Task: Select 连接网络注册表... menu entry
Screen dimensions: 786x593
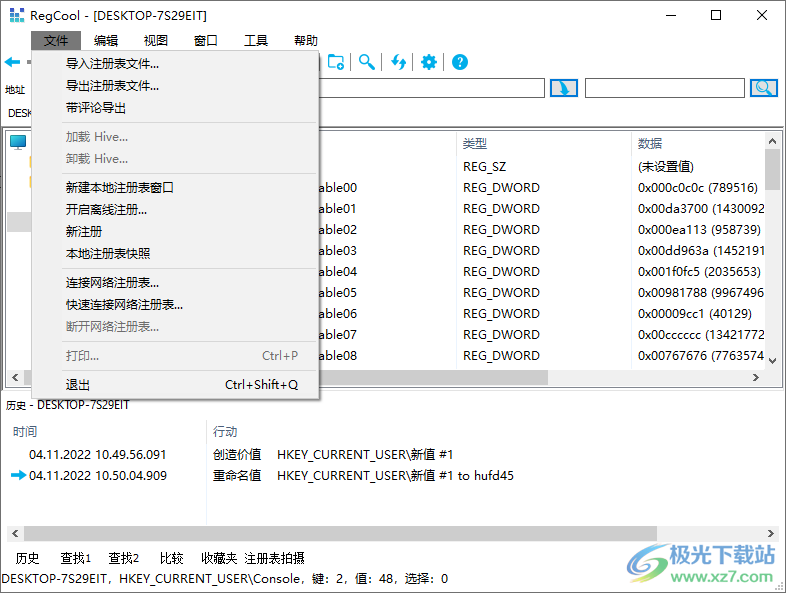Action: pos(175,283)
